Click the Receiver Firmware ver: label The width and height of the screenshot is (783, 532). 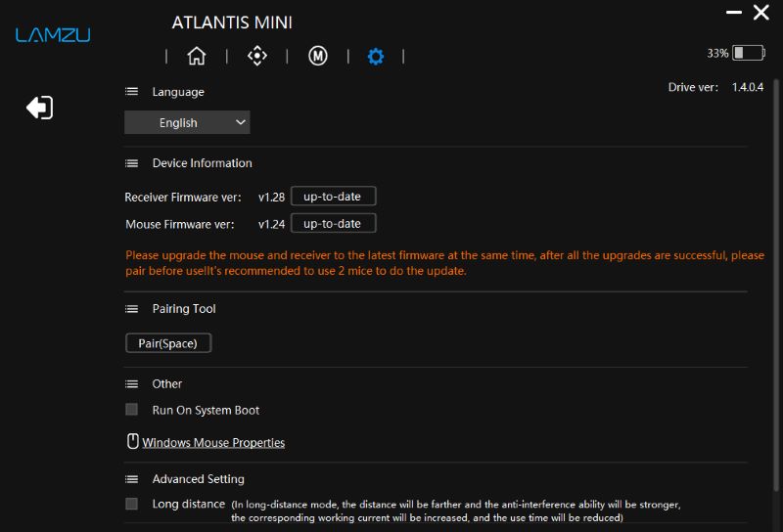click(x=183, y=198)
